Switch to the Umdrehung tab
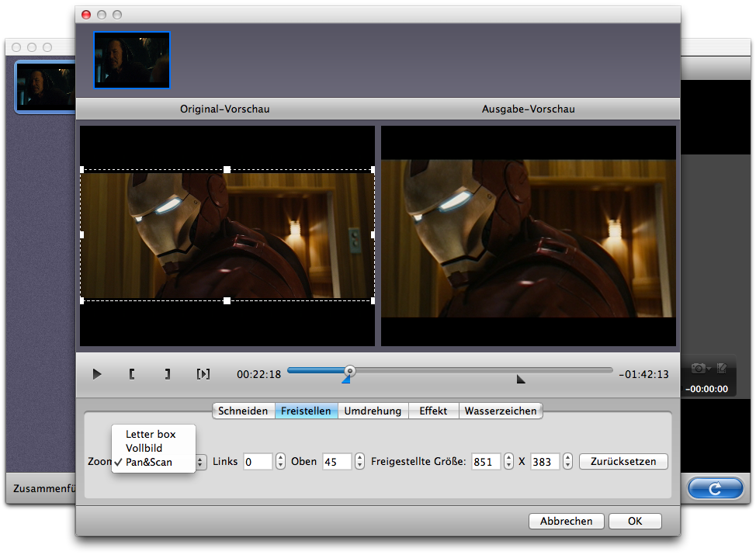 pos(373,411)
